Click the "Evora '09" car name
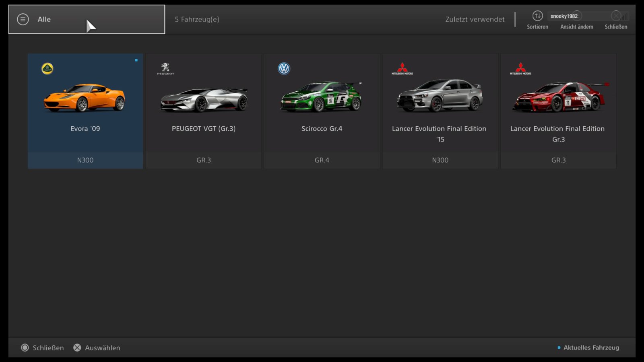644x362 pixels. tap(85, 129)
